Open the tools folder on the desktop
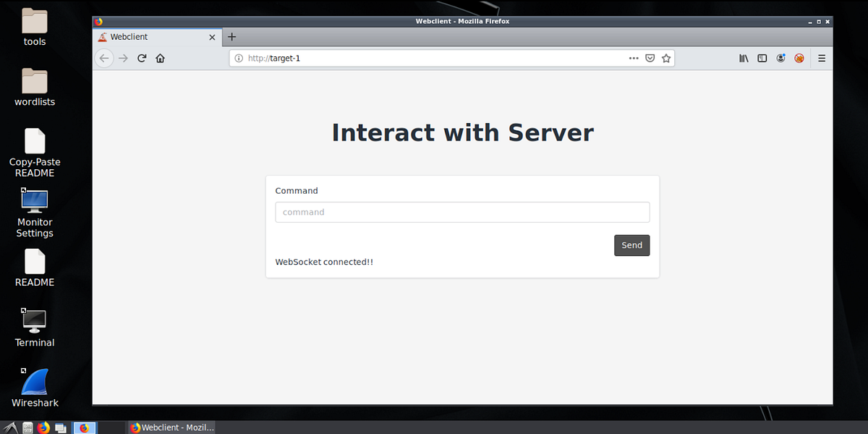The height and width of the screenshot is (434, 868). [34, 22]
